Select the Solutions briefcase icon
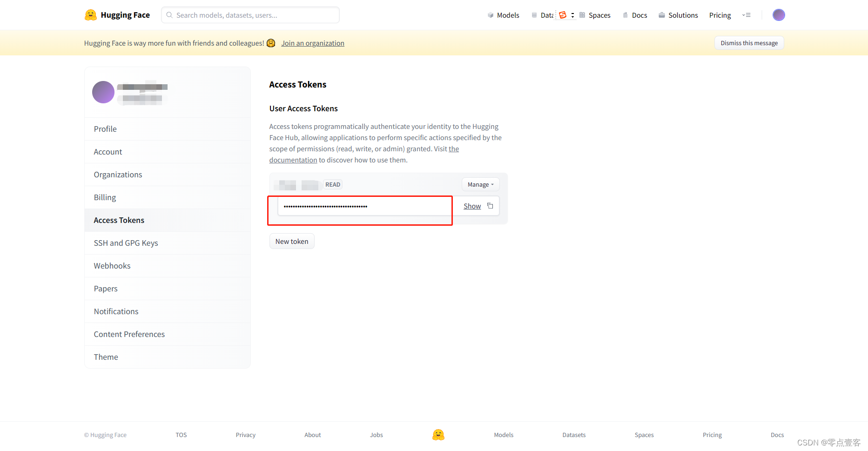Viewport: 868px width, 451px height. click(x=661, y=15)
